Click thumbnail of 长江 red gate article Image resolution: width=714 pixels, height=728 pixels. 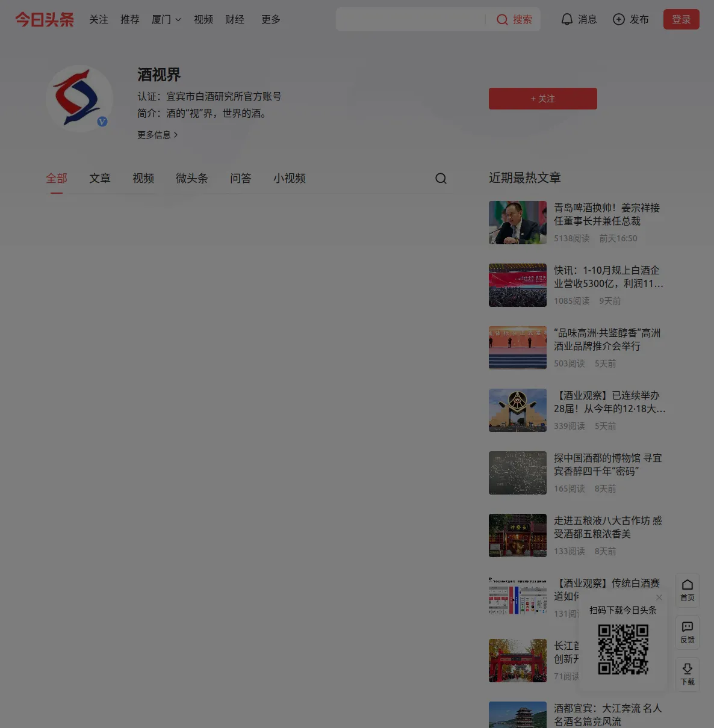[518, 661]
